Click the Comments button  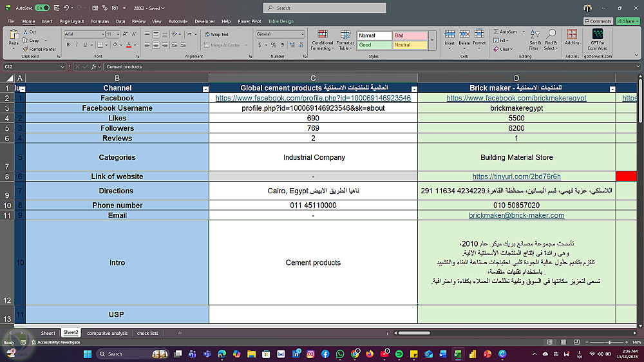(598, 21)
